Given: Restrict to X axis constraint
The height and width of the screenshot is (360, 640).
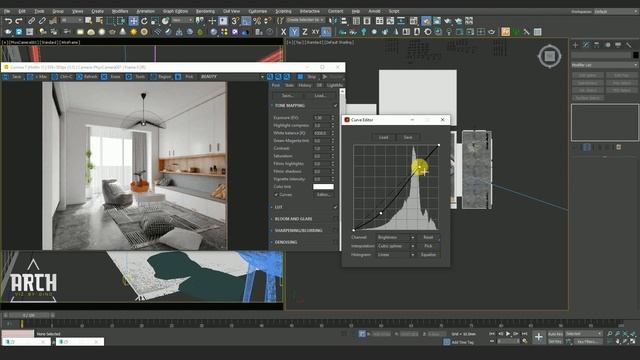Looking at the screenshot, I should 284,31.
